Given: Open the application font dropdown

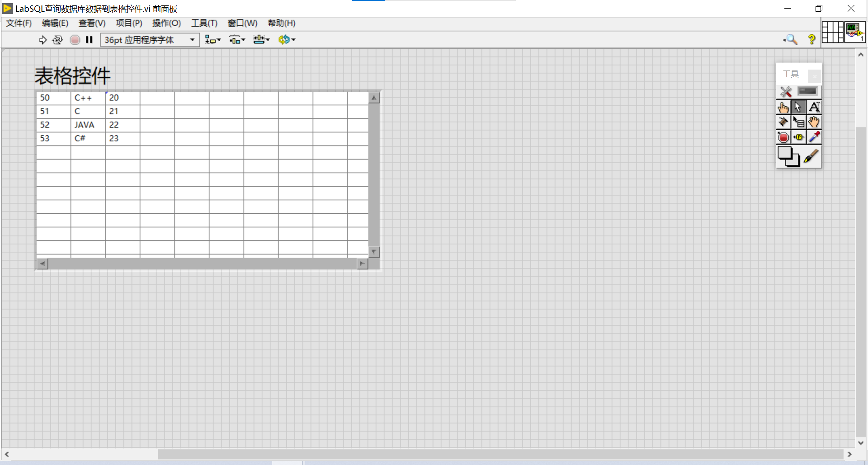Looking at the screenshot, I should point(192,40).
